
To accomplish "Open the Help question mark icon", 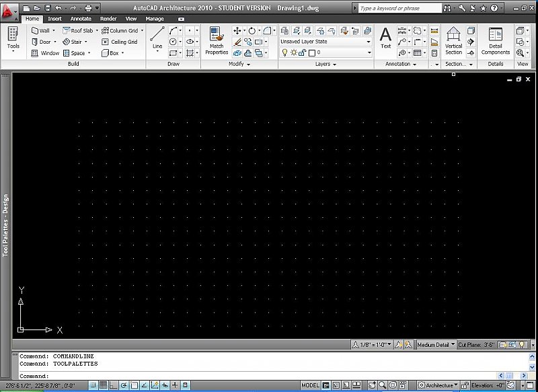I will click(x=494, y=8).
